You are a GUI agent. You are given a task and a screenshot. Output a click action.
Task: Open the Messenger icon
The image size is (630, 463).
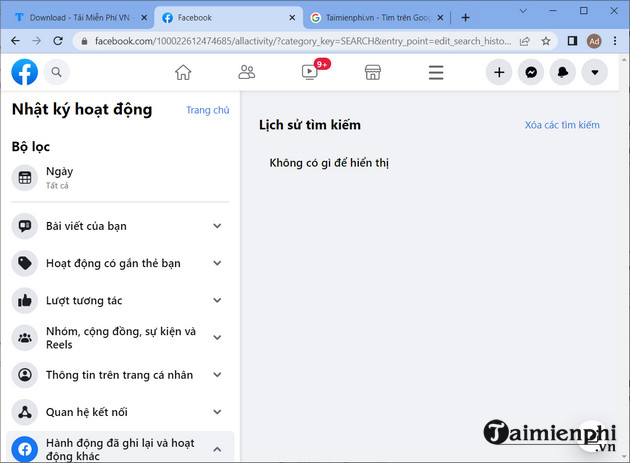[531, 72]
